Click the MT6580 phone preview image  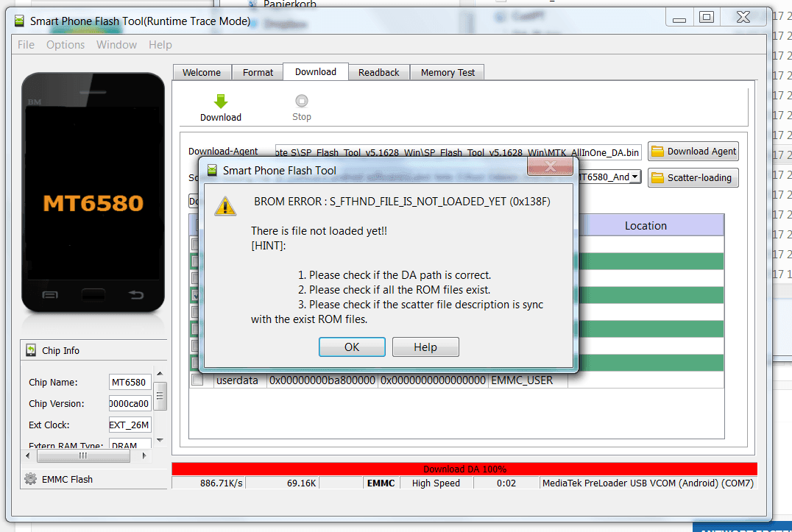[x=93, y=193]
